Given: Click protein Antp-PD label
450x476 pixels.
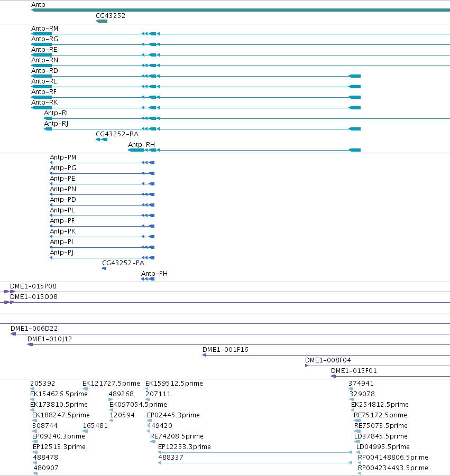Looking at the screenshot, I should point(63,200).
